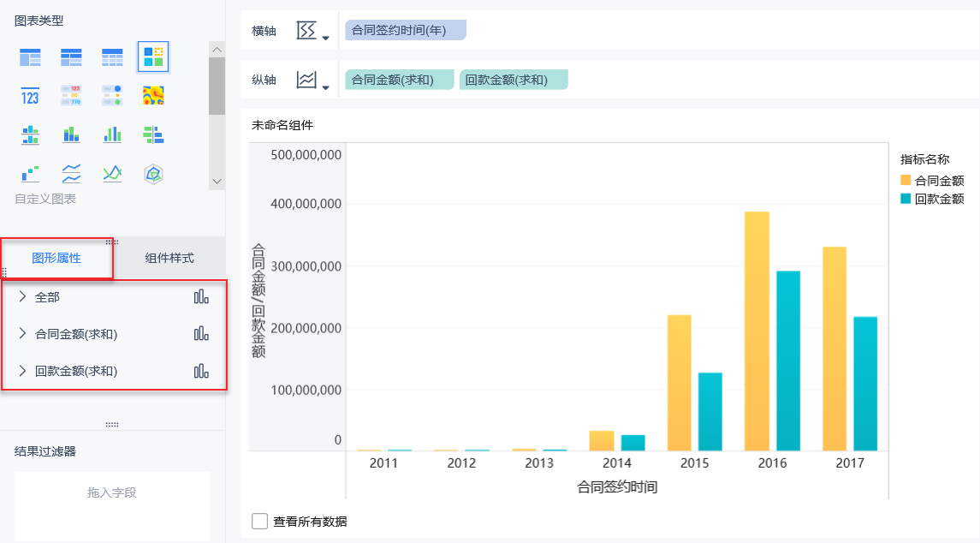The height and width of the screenshot is (543, 980).
Task: Click the 回款金额(求和) pill in 纵轴
Action: 514,81
